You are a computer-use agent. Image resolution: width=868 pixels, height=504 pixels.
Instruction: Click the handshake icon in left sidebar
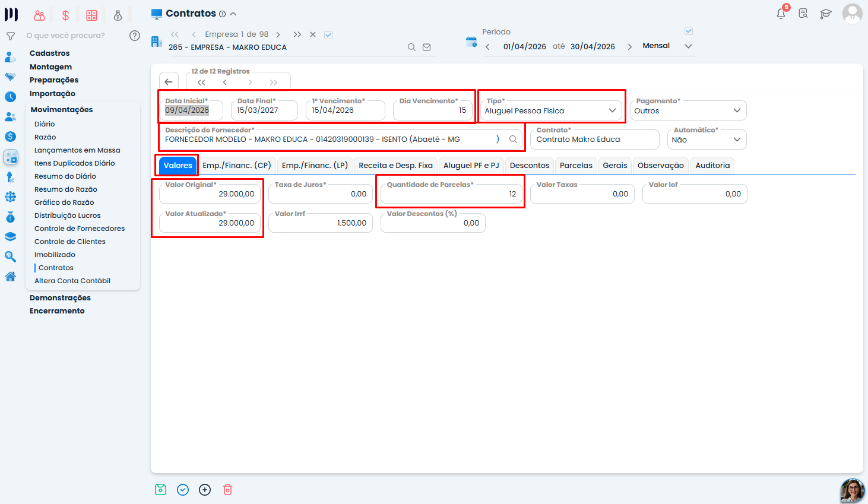[10, 77]
